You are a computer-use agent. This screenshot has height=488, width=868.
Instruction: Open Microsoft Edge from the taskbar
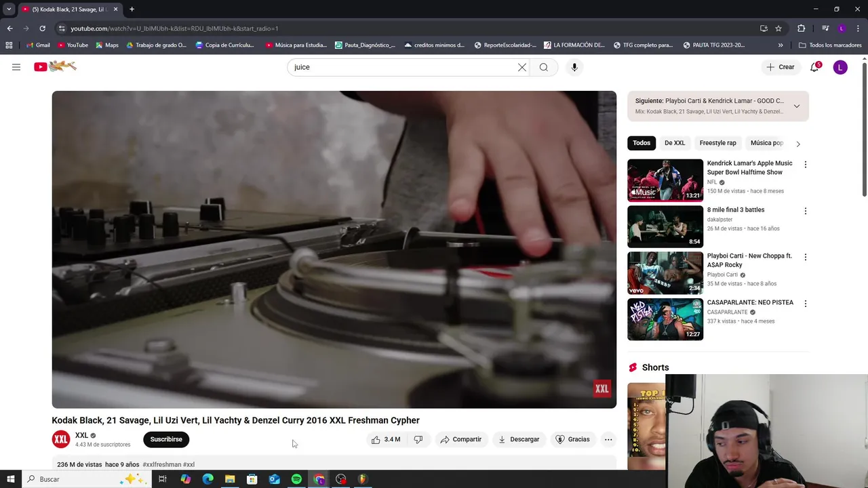point(208,479)
